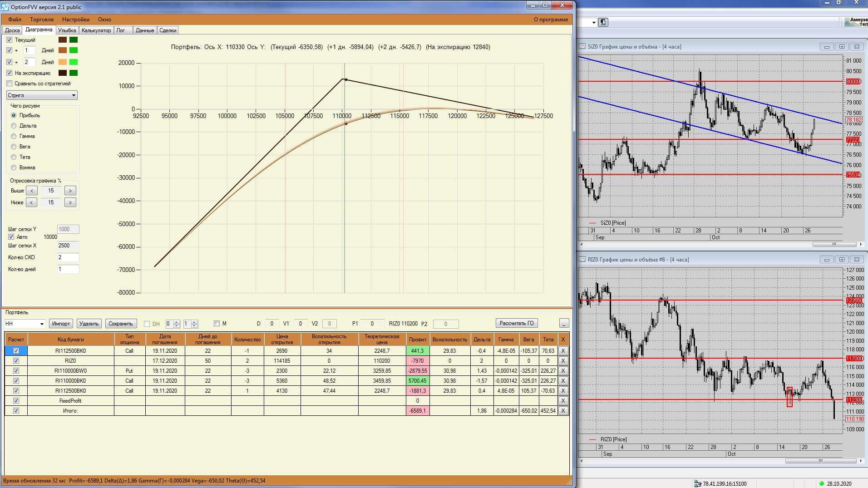Toggle the +2 Дней curve checkbox
Viewport: 868px width, 488px height.
(10, 62)
